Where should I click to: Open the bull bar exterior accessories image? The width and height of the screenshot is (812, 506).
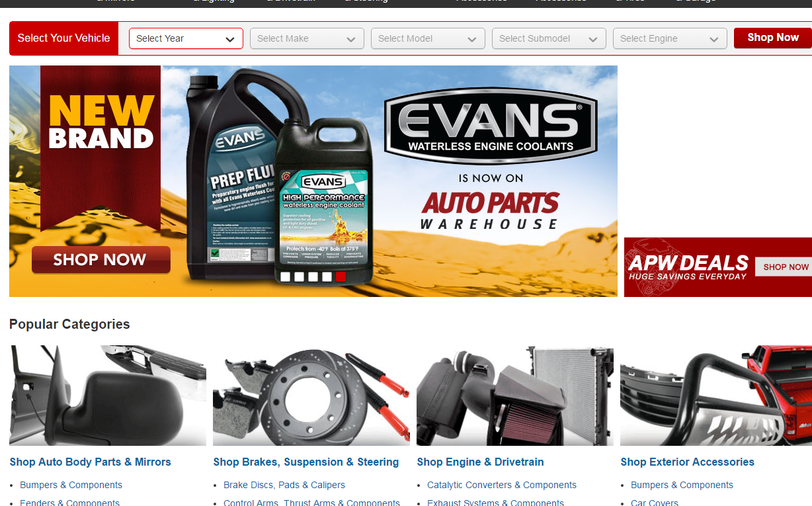(716, 396)
